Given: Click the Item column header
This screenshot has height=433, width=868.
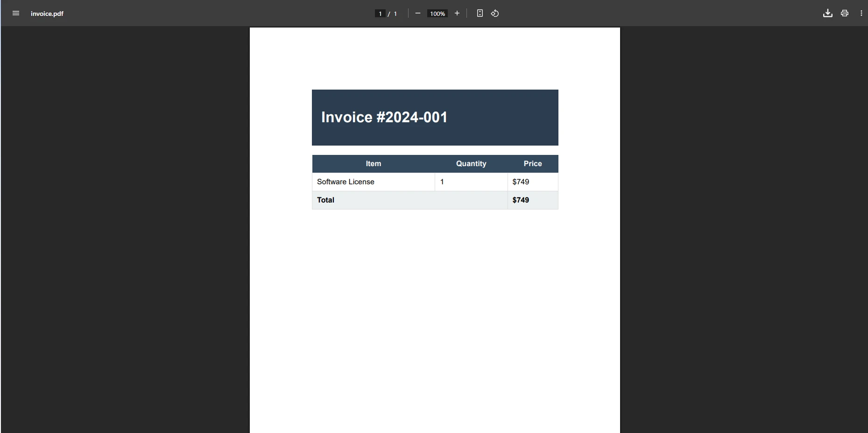Looking at the screenshot, I should coord(373,164).
